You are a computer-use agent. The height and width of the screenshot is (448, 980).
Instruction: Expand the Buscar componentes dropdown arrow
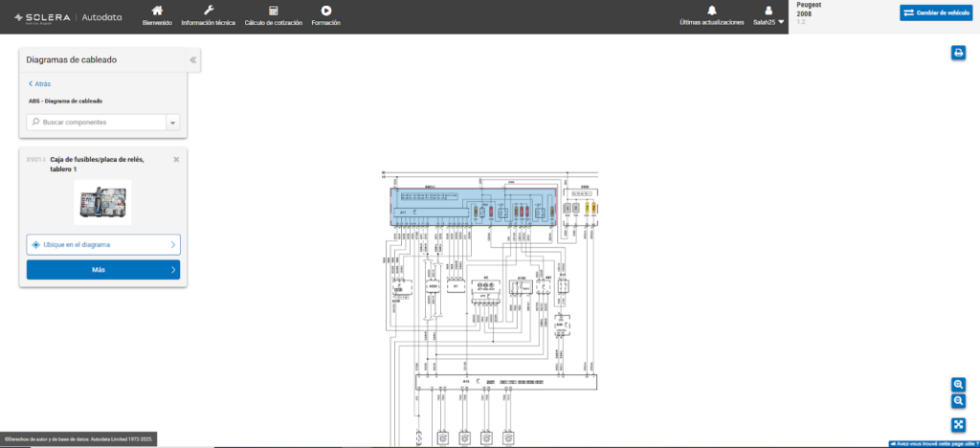(x=172, y=123)
